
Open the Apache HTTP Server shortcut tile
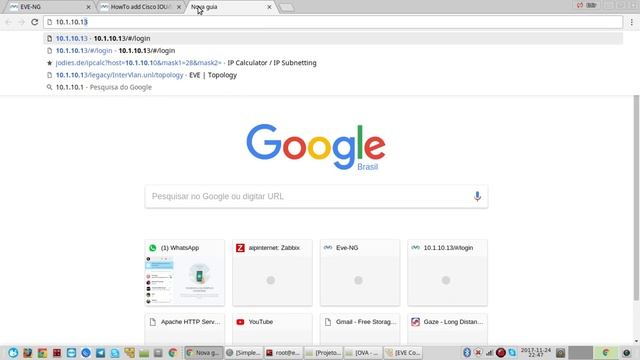(x=184, y=329)
